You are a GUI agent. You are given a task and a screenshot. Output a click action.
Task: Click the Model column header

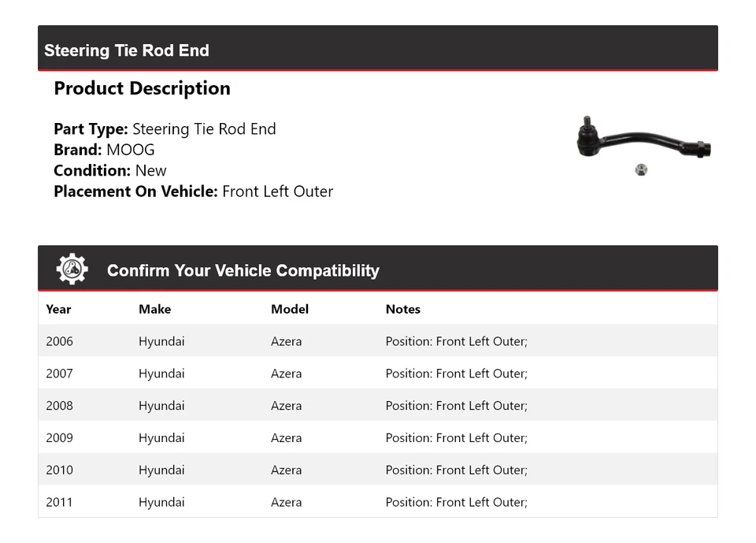[x=289, y=309]
